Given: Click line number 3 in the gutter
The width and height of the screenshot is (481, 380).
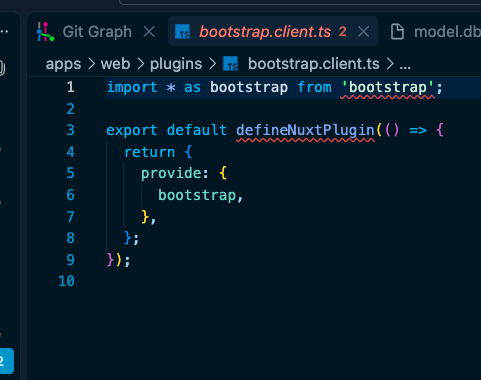Looking at the screenshot, I should point(70,130).
